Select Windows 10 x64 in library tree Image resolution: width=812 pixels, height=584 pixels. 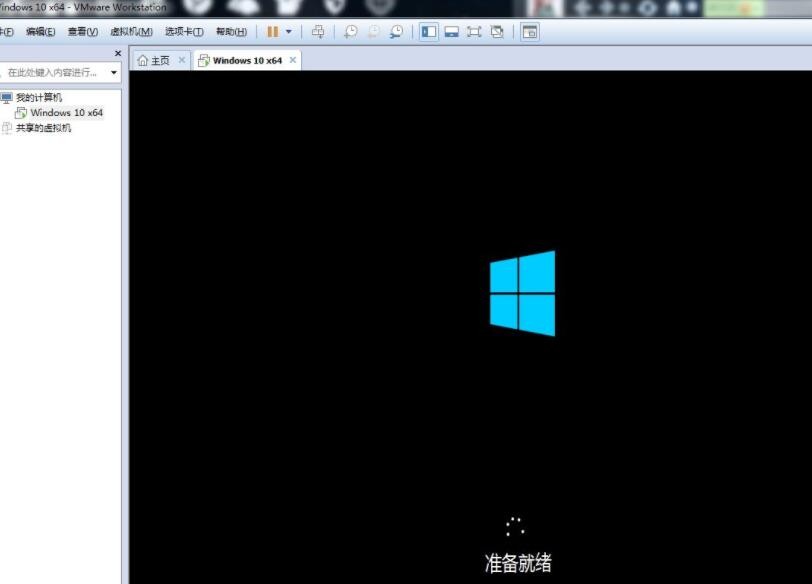(66, 113)
